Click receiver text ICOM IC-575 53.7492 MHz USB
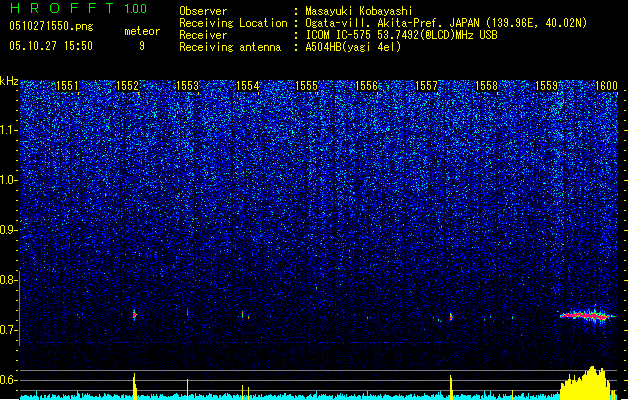Viewport: 629px width, 400px height. [x=402, y=35]
